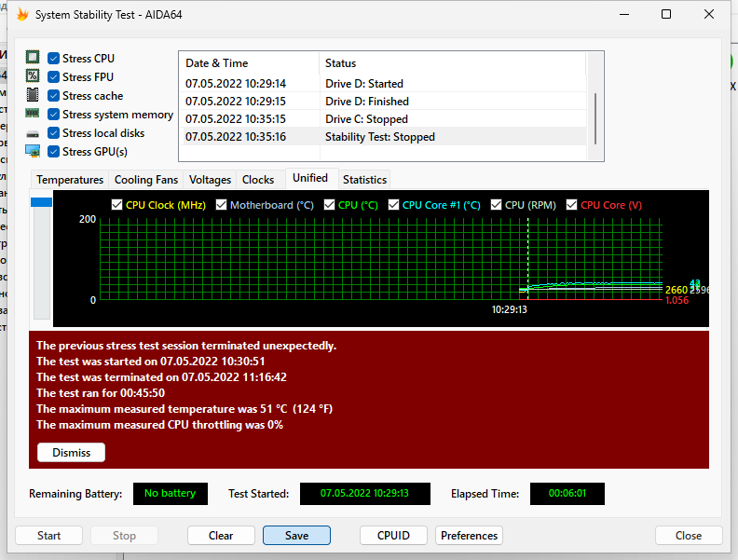Viewport: 738px width, 560px height.
Task: Click the AIDA64 flame icon in title bar
Action: (22, 15)
